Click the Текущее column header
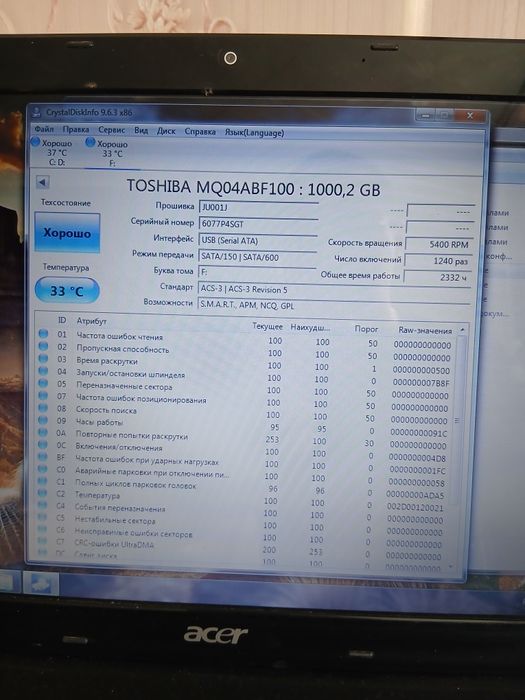 tap(267, 326)
